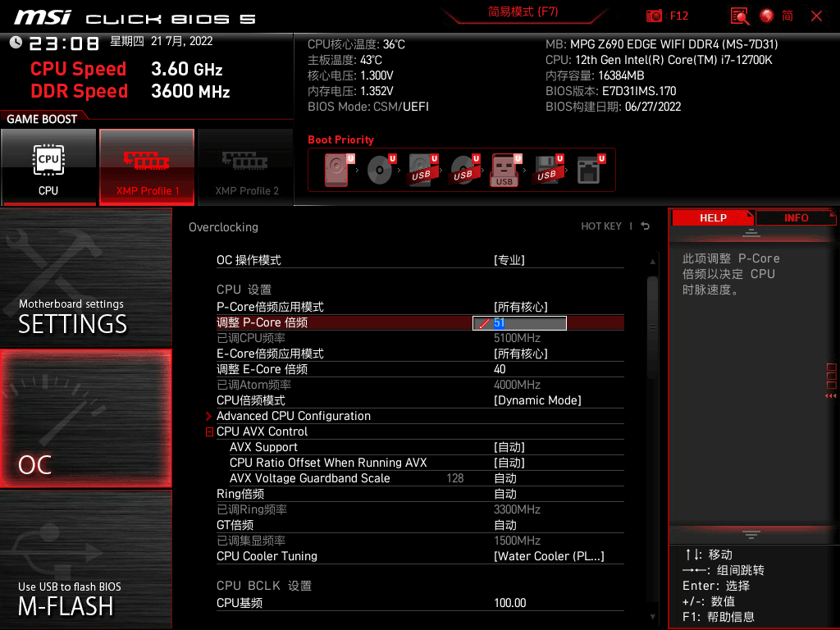Select the USB floppy boot device icon
Viewport: 840px width, 630px height.
click(x=548, y=170)
